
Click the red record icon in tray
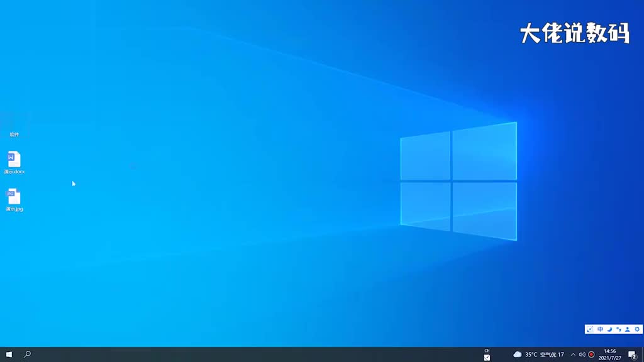pos(591,354)
